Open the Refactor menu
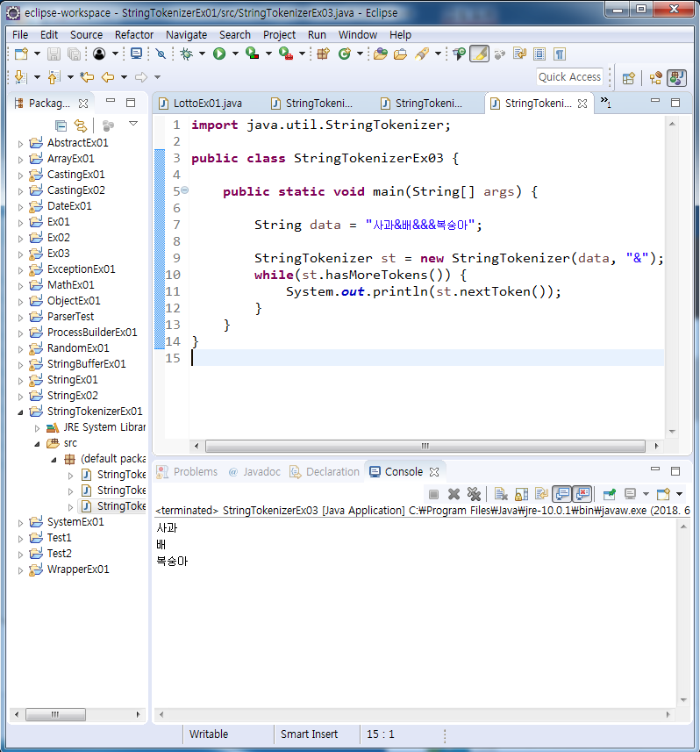The width and height of the screenshot is (700, 752). [x=134, y=35]
